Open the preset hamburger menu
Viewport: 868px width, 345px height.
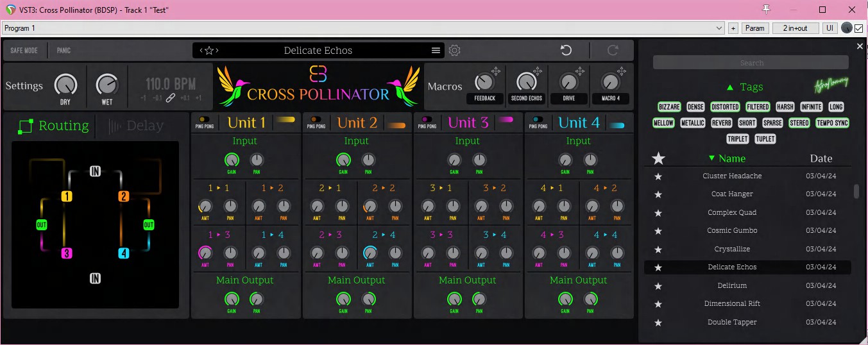pyautogui.click(x=436, y=51)
